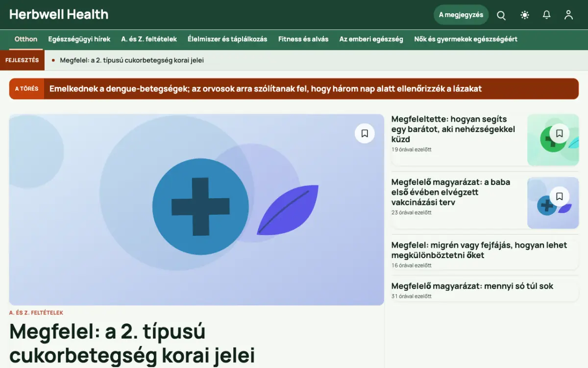Open the search icon in header
This screenshot has height=368, width=588.
[501, 15]
